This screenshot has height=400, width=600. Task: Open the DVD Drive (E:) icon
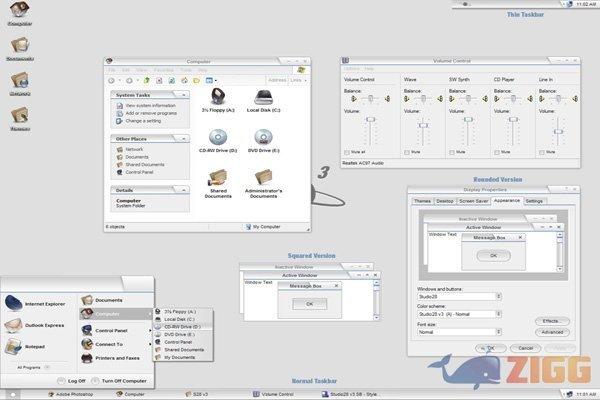click(264, 135)
